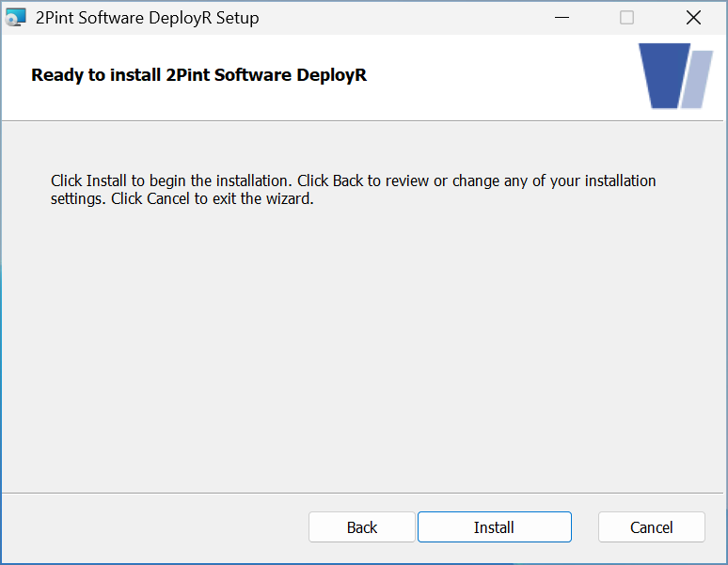Click the footer gap between Install and Cancel
Screen dimensions: 728x565
coord(585,527)
